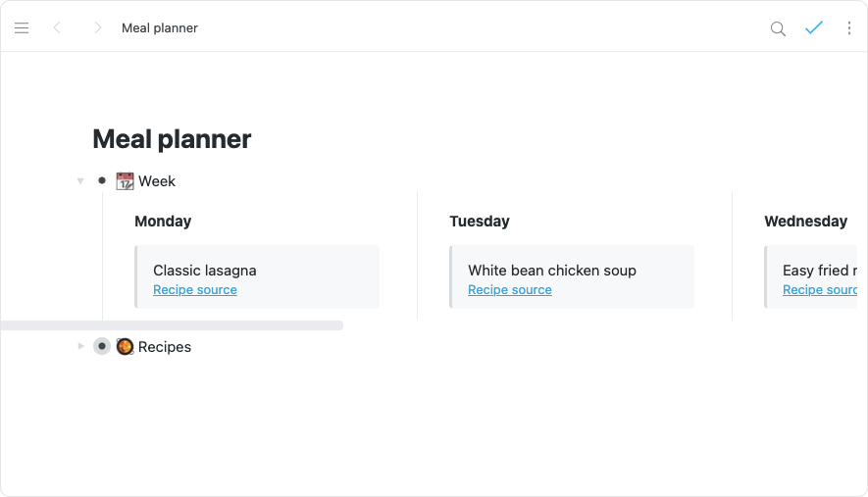Select the Monday column heading
Viewport: 868px width, 497px height.
[163, 222]
